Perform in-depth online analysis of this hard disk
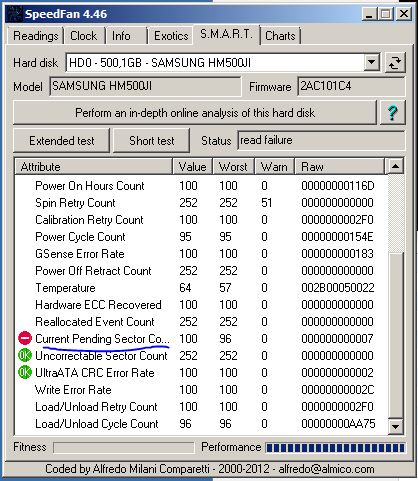The image size is (418, 481). pos(195,113)
